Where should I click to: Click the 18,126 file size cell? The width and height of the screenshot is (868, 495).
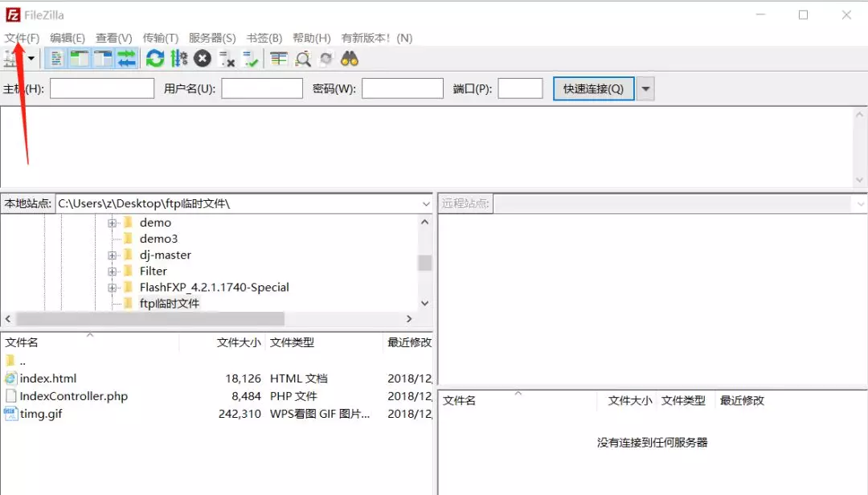(243, 378)
